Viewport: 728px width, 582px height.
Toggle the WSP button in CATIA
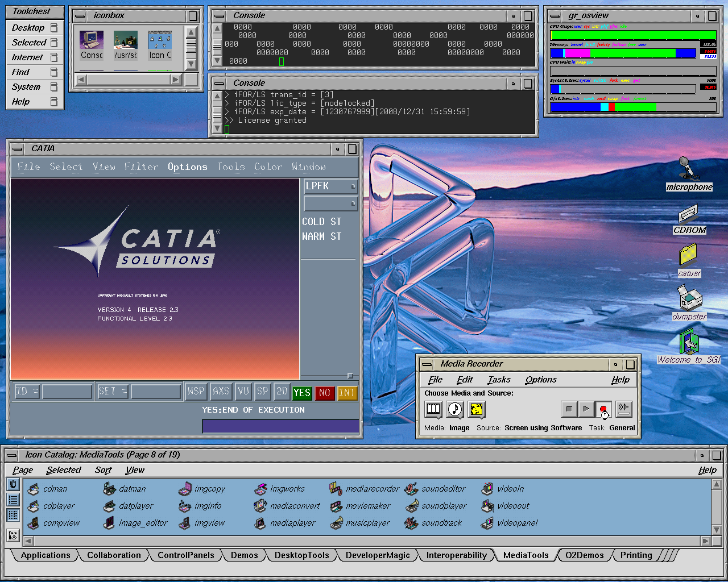(196, 392)
